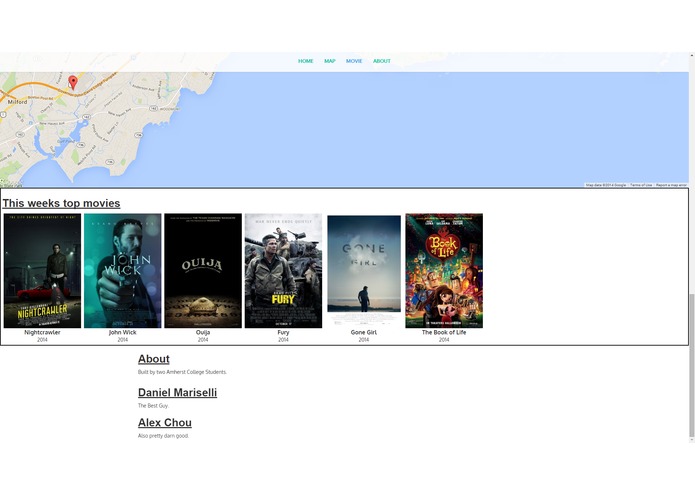Click the Nightcrawler title text
The image size is (695, 494).
42,332
